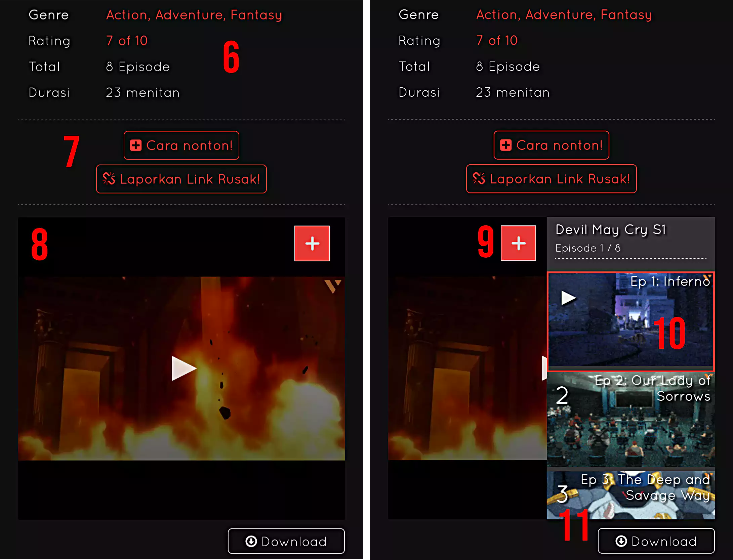Click the partially hidden play button in right player

pos(544,368)
